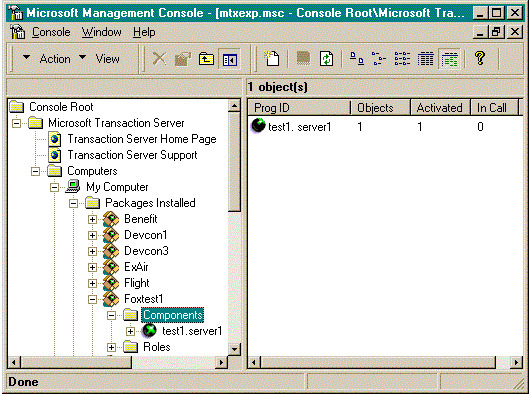Viewport: 530px width, 394px height.
Task: Collapse the Microsoft Transaction Server node
Action: point(16,123)
